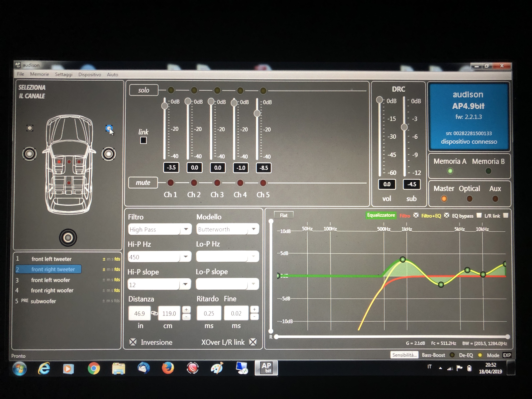
Task: Open the media player icon in the taskbar
Action: coord(68,369)
